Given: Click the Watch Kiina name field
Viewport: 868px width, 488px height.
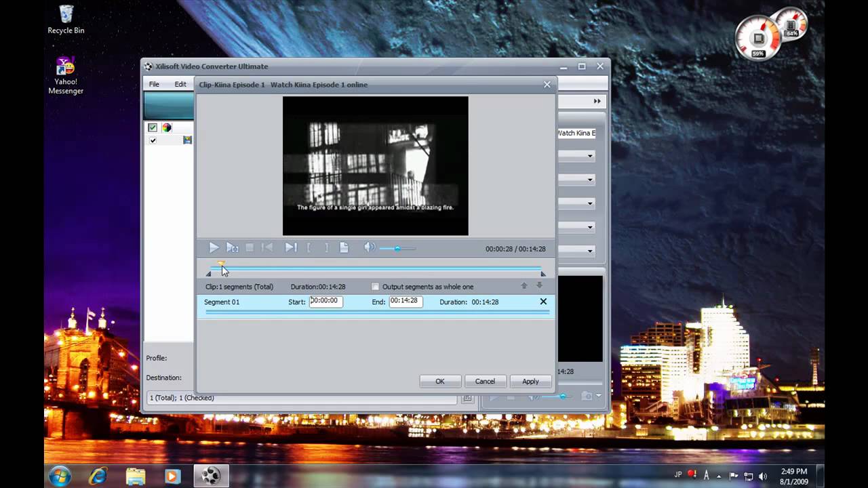Looking at the screenshot, I should tap(576, 133).
